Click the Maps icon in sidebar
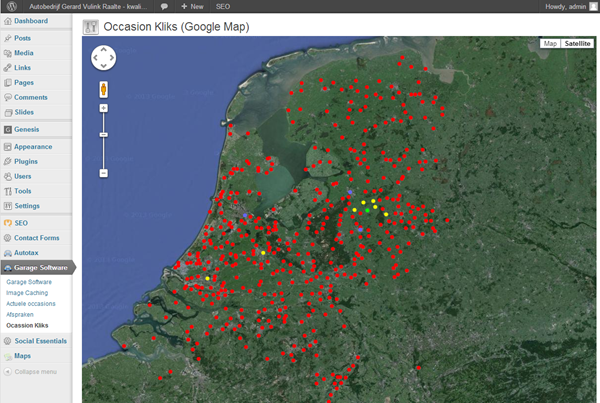This screenshot has width=600, height=403. coord(8,356)
